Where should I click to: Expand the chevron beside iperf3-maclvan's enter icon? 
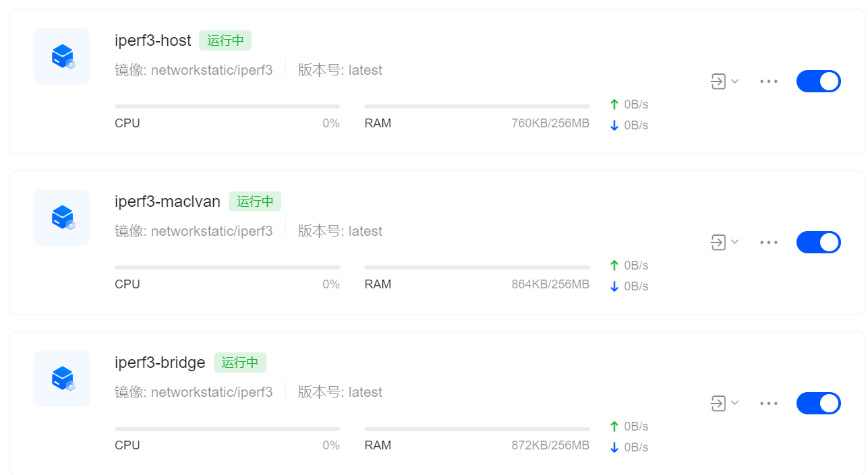735,243
